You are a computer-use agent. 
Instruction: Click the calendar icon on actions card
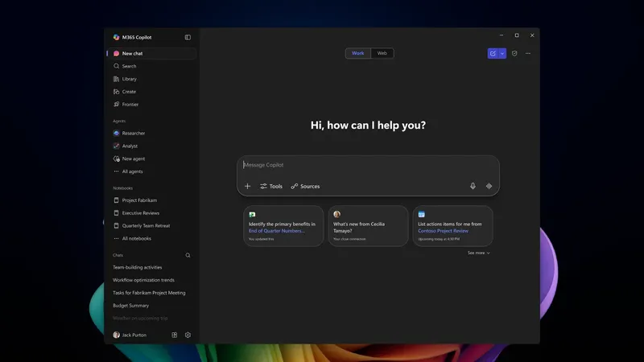[421, 214]
